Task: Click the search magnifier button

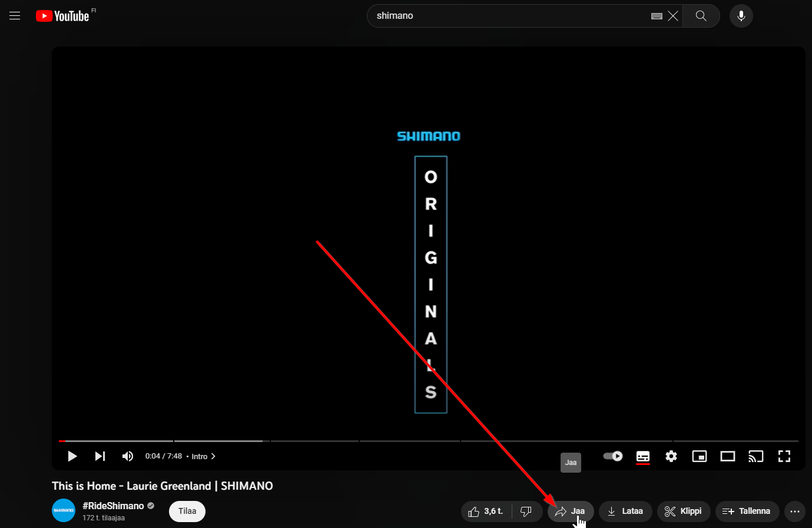Action: coord(701,16)
